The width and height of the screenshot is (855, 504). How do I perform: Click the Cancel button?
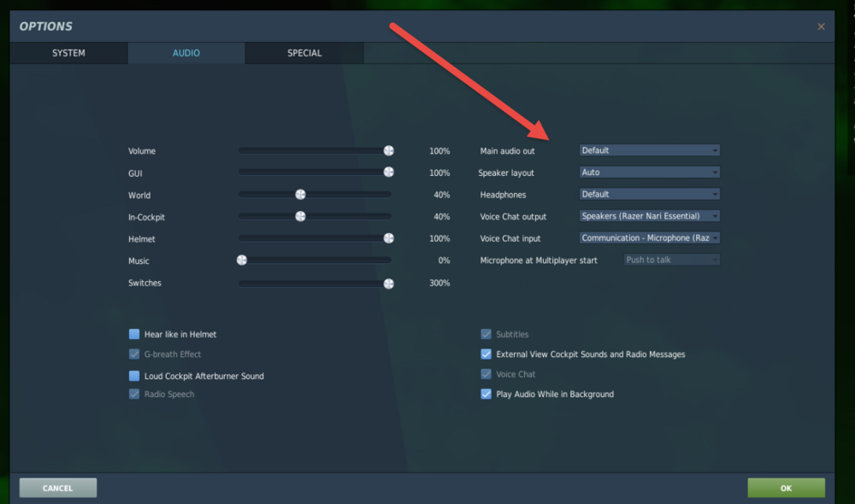[x=58, y=488]
